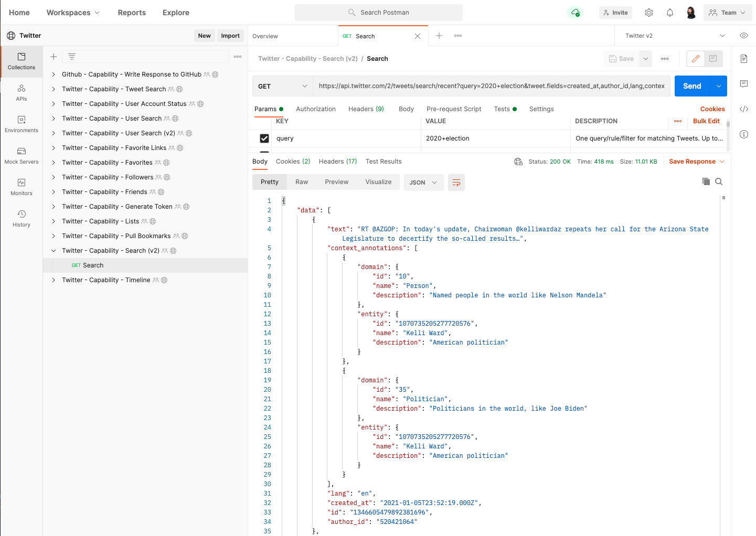Click the plus icon to create new collection
The height and width of the screenshot is (536, 756).
54,57
